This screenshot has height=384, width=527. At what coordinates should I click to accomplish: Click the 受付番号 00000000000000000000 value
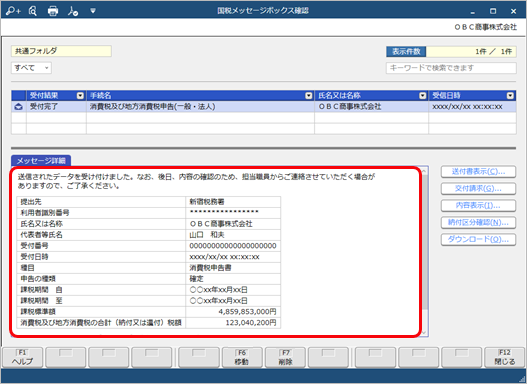(x=233, y=246)
